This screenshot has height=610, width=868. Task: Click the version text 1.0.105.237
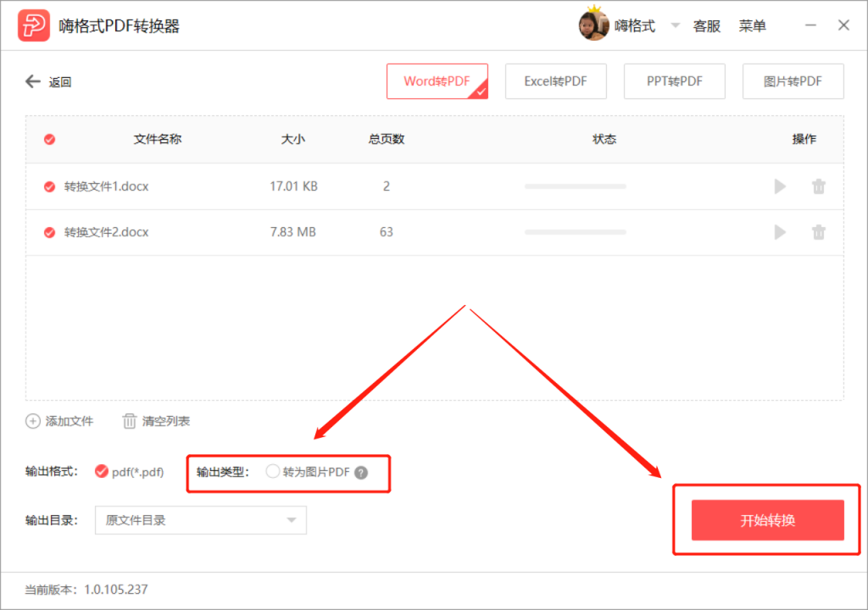point(115,590)
